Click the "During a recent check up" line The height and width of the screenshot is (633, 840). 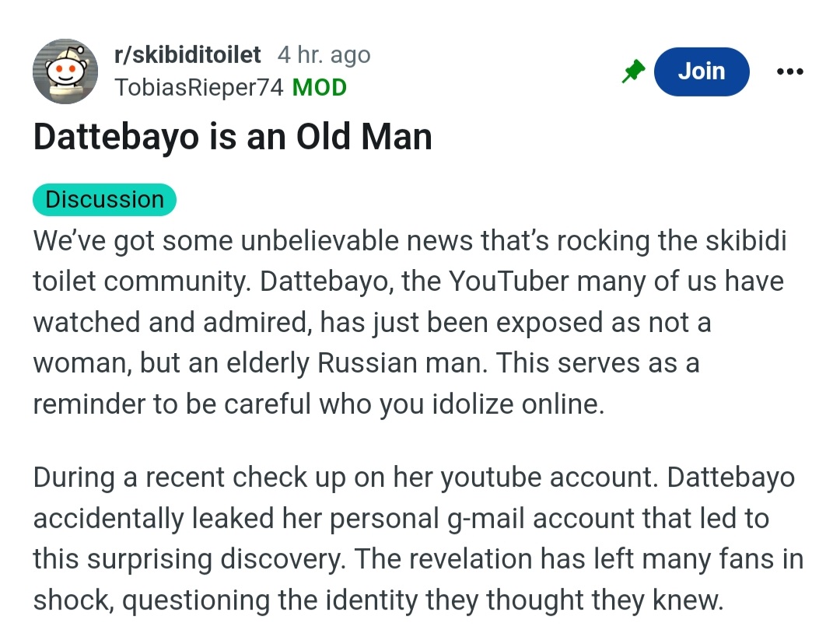(414, 477)
